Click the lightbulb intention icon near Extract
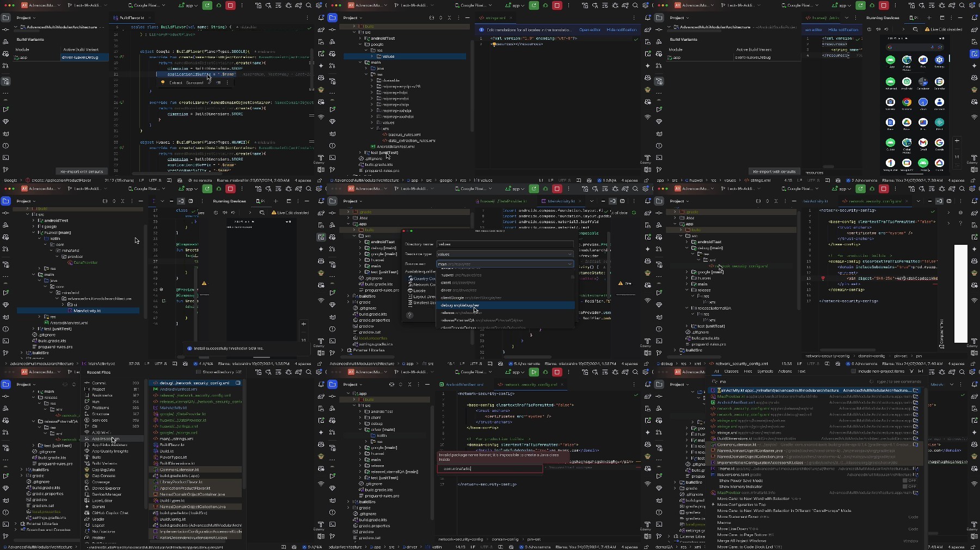Image resolution: width=980 pixels, height=550 pixels. click(162, 83)
